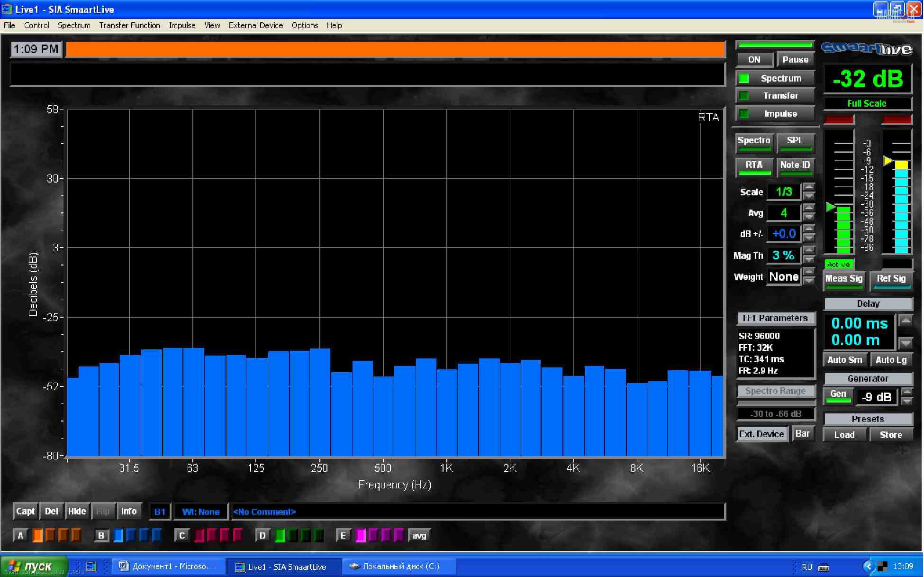Lower the Mag Th percentage down arrow
The width and height of the screenshot is (924, 577).
tap(809, 259)
